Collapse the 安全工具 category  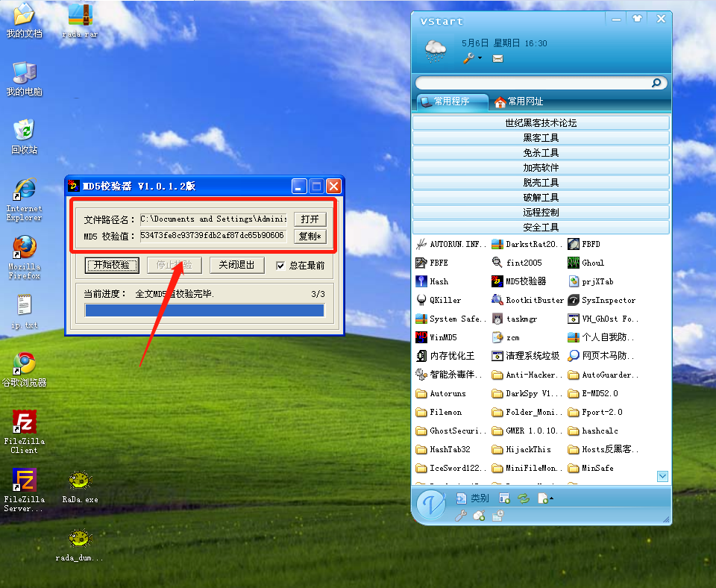(541, 227)
